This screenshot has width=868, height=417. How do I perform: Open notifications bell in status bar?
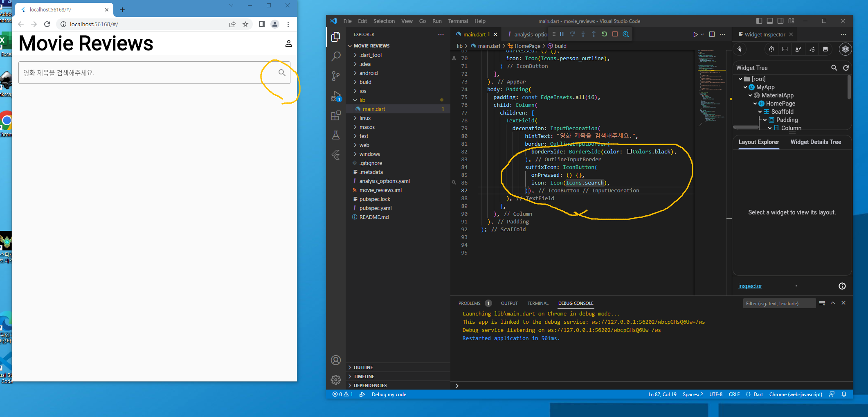844,394
